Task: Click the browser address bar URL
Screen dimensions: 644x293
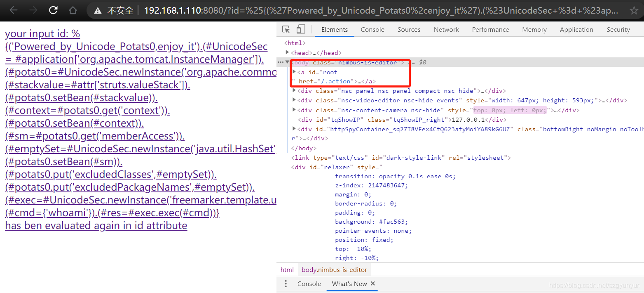Action: pos(381,11)
